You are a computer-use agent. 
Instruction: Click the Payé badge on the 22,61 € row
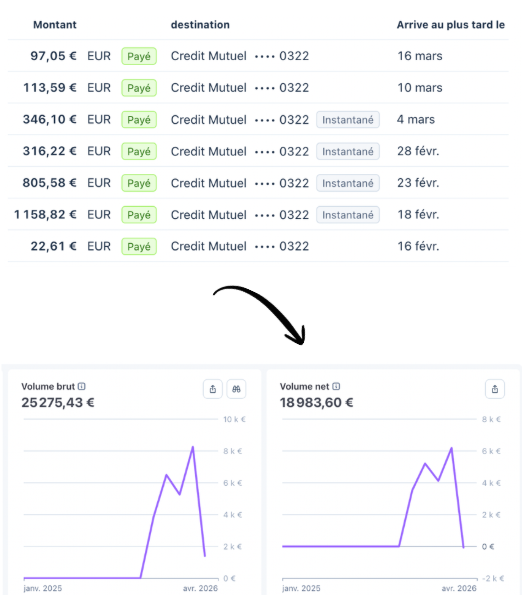139,247
